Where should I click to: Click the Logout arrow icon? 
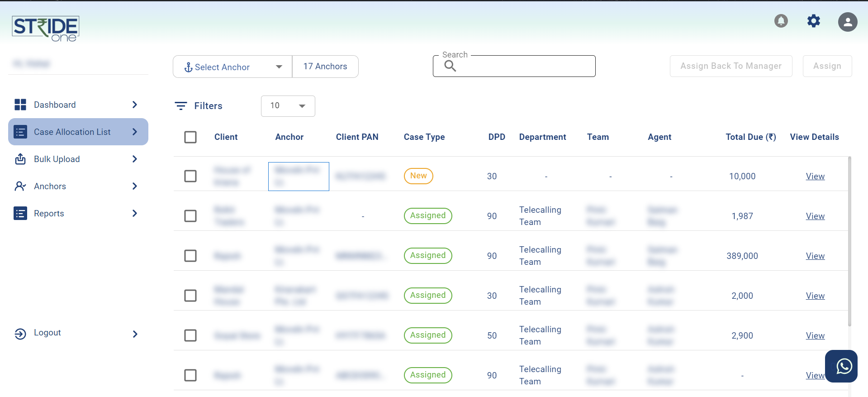coord(20,334)
